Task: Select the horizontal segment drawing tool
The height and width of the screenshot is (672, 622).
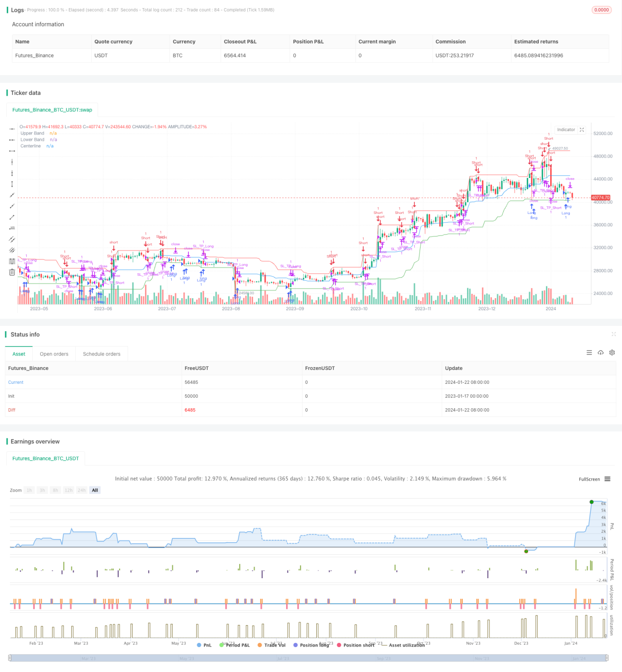Action: 12,151
